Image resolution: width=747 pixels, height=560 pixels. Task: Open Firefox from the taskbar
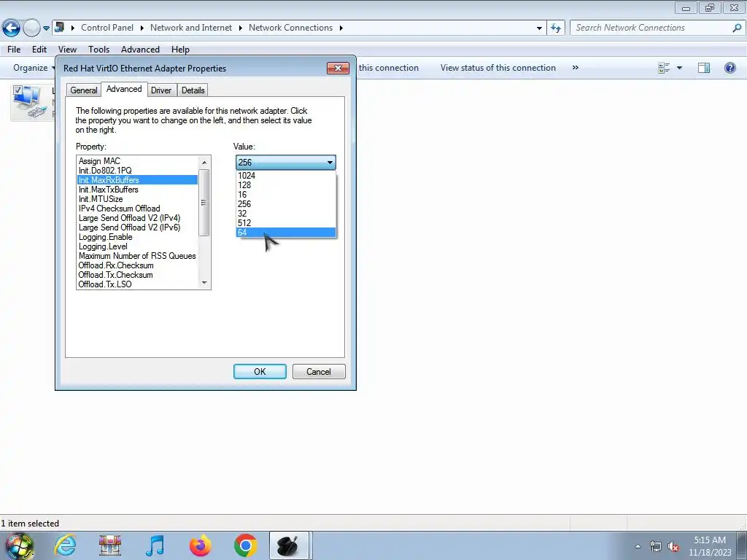point(200,545)
